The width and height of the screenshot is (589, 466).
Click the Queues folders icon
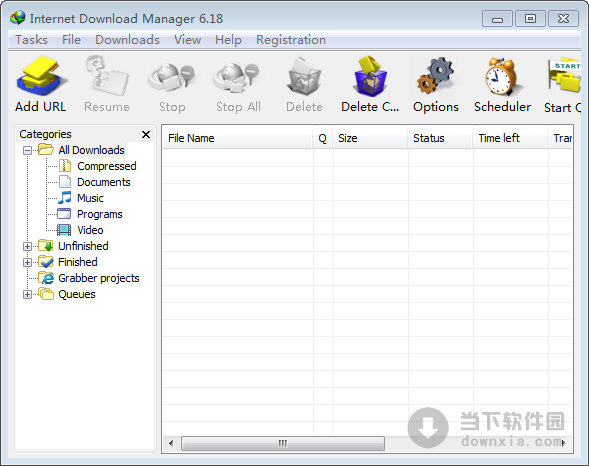tap(46, 294)
